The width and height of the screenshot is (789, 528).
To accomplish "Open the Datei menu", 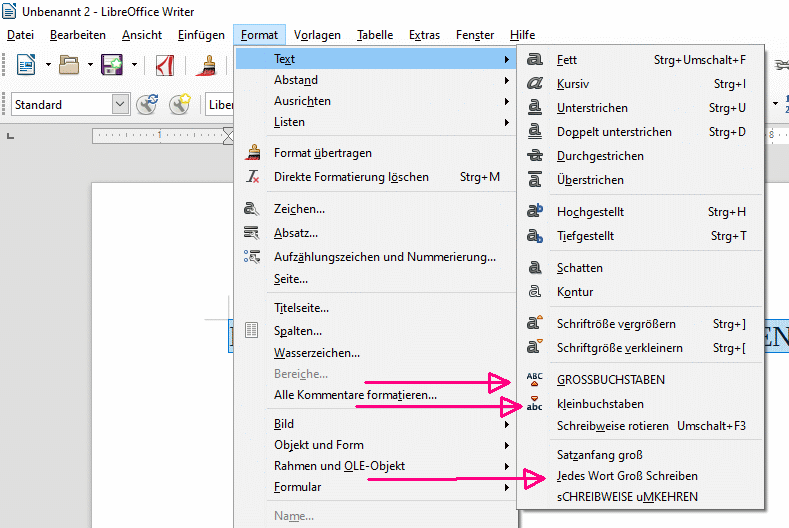I will (21, 35).
